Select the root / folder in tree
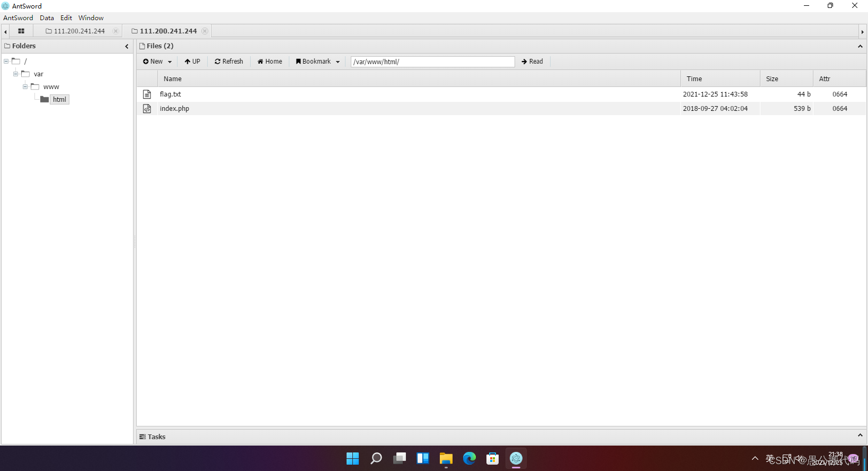The height and width of the screenshot is (471, 868). [x=25, y=61]
